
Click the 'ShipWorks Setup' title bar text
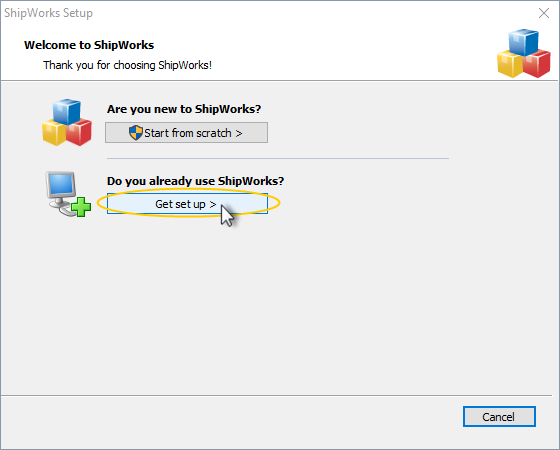49,13
